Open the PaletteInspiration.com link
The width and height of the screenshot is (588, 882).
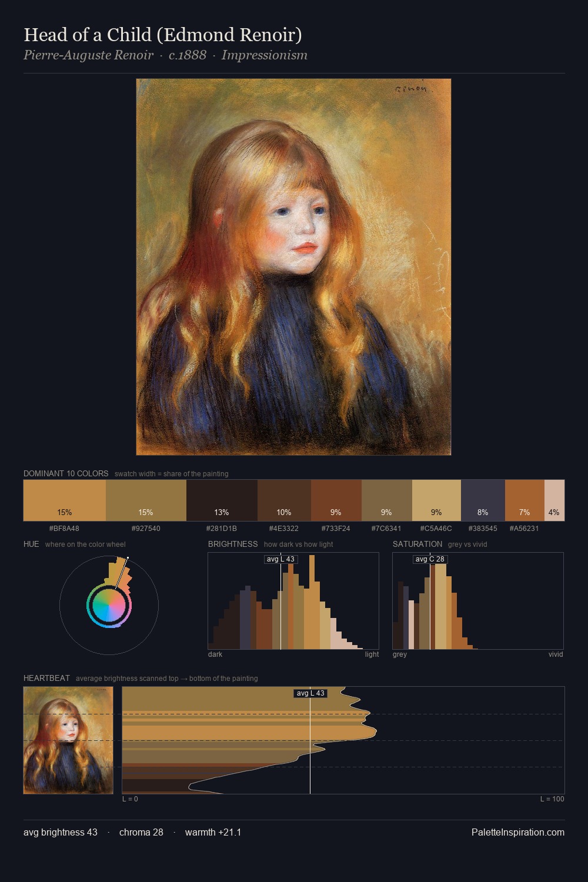pos(518,832)
